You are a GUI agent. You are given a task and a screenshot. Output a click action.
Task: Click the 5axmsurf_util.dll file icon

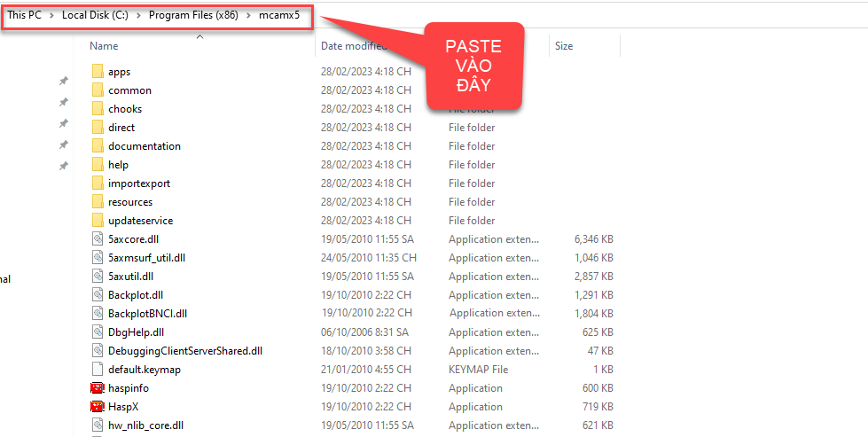click(98, 258)
